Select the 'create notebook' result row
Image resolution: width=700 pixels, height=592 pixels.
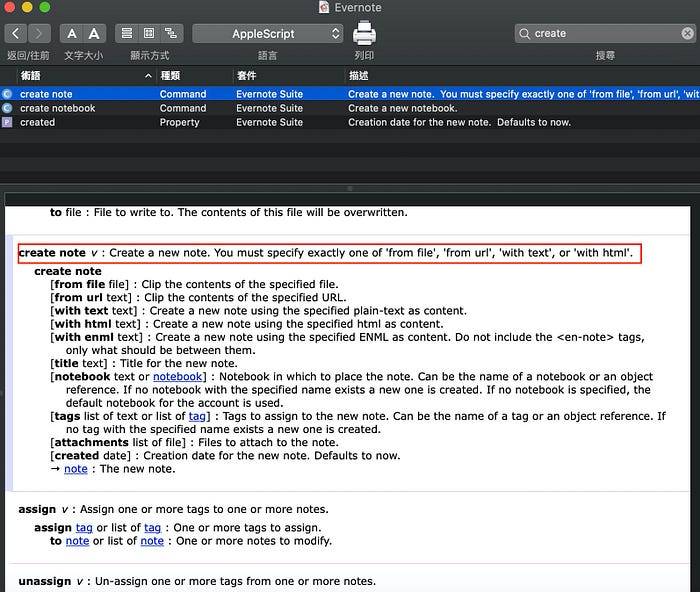350,108
